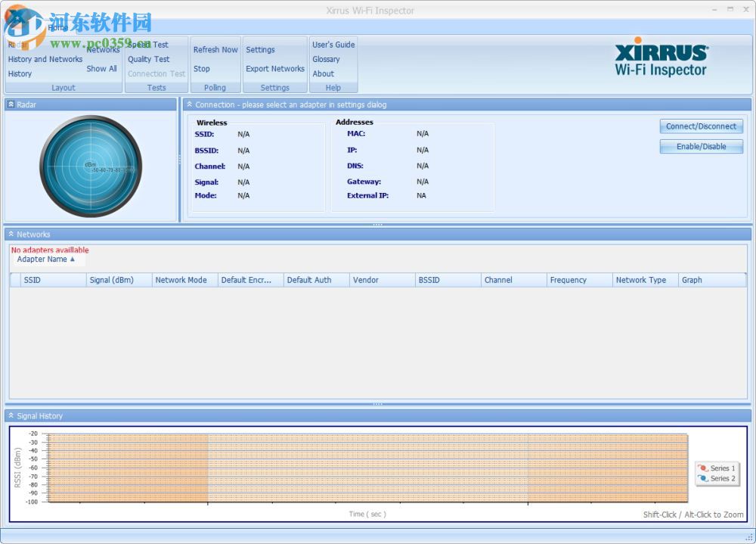Screen dimensions: 756x544
Task: Click Export Networks
Action: (x=274, y=69)
